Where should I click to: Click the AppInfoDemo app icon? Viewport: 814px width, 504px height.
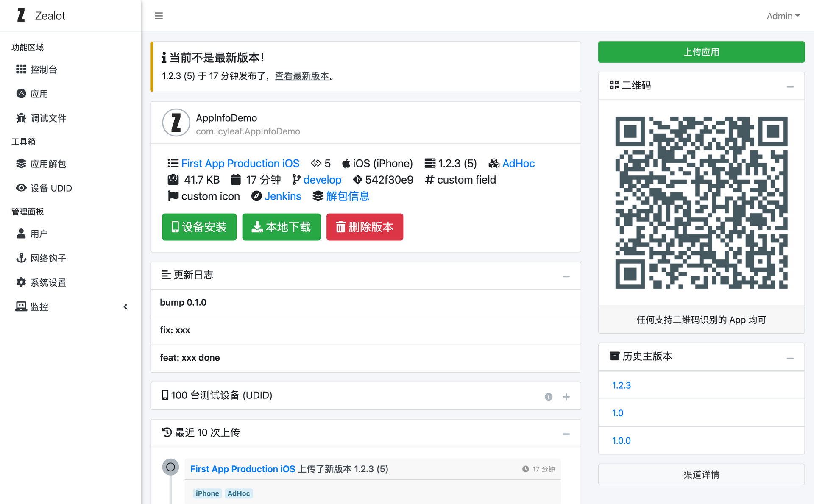pos(176,123)
